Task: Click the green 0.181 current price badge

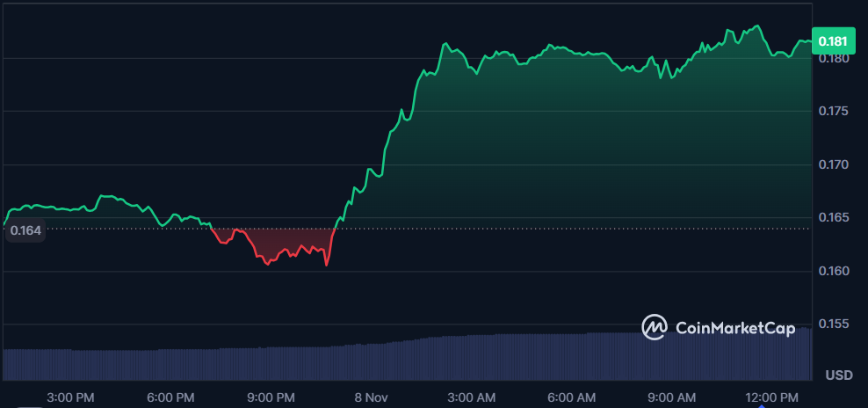Action: click(x=832, y=41)
